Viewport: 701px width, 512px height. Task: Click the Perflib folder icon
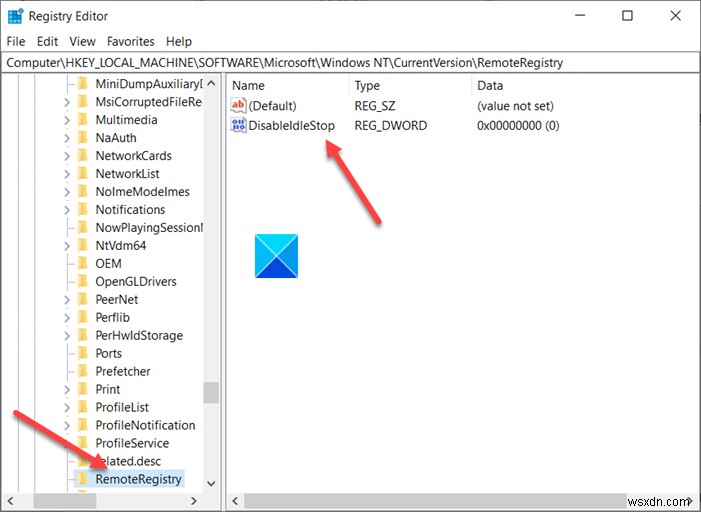82,317
